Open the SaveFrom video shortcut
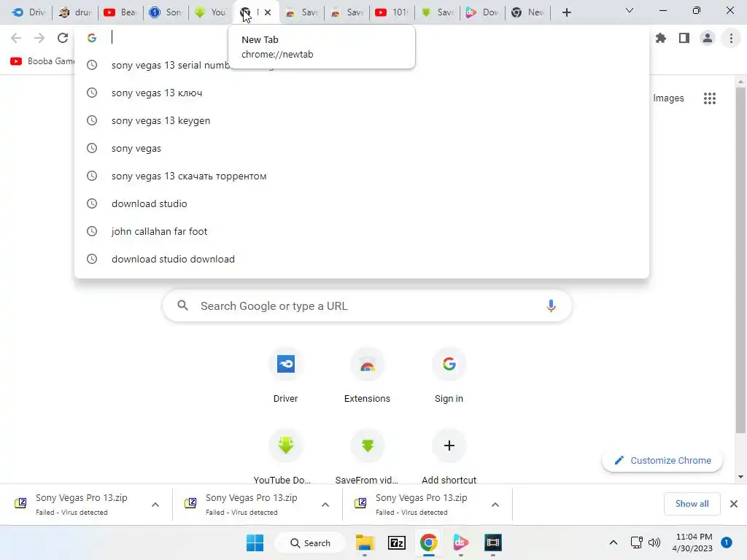 click(x=368, y=457)
